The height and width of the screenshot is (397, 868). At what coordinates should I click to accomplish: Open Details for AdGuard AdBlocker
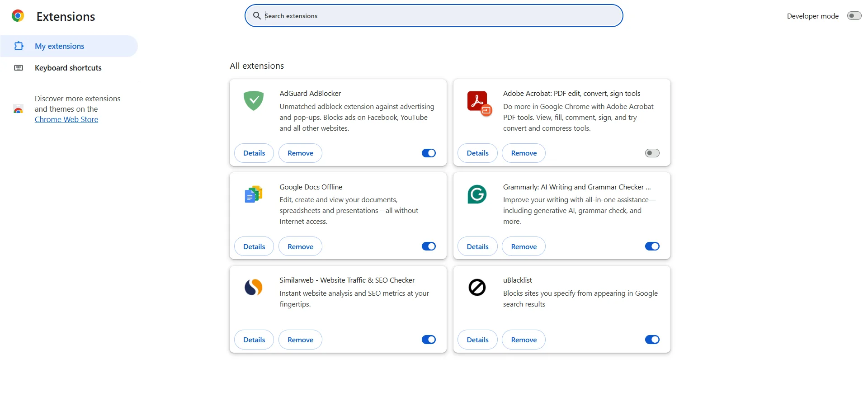(254, 153)
